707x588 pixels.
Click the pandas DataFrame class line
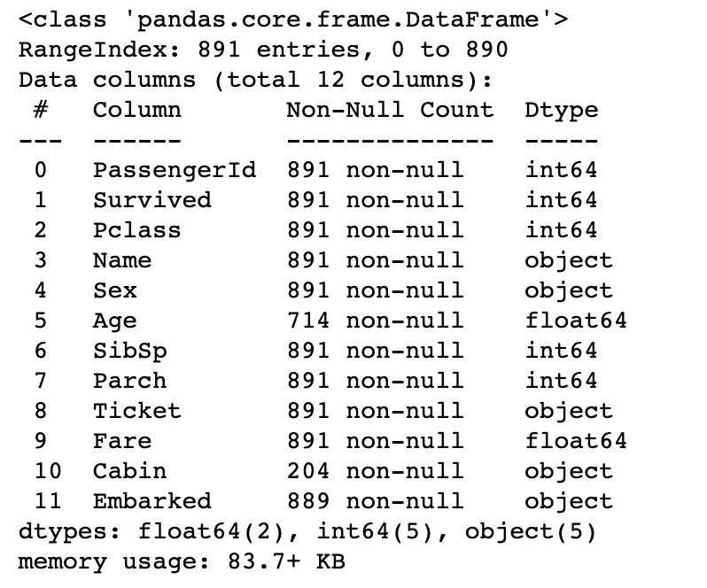pos(293,19)
